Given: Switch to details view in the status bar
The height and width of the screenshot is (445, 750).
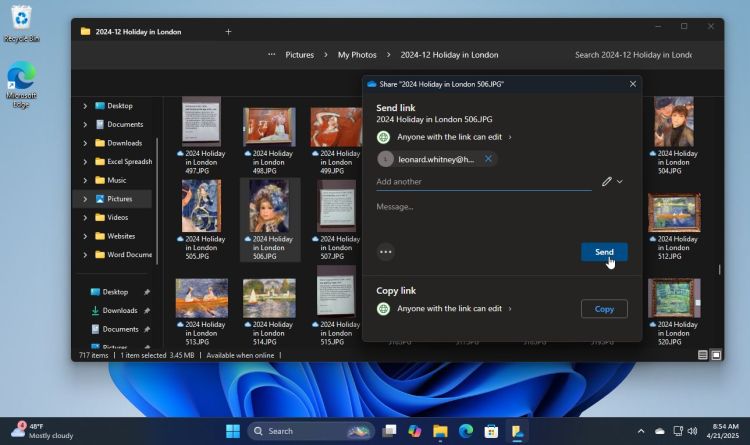Looking at the screenshot, I should coord(703,355).
